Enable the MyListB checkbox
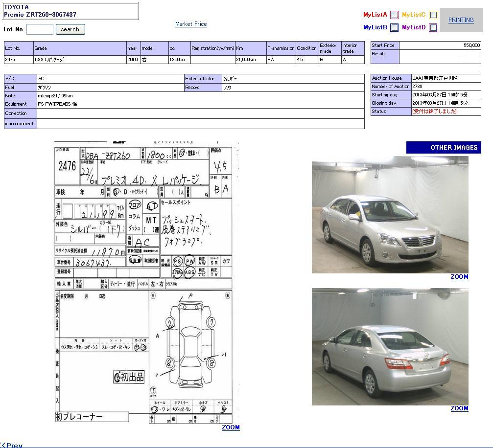The image size is (493, 448). pyautogui.click(x=394, y=28)
